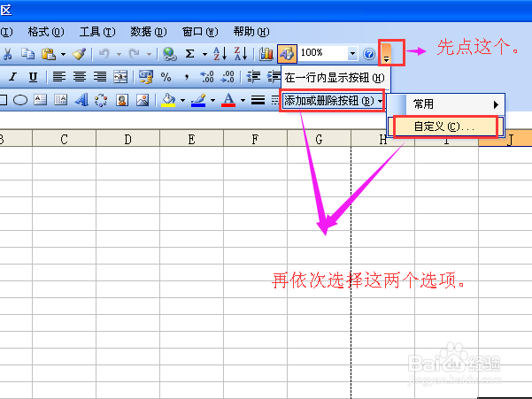
Task: Select the Text Box tool
Action: pos(41,100)
